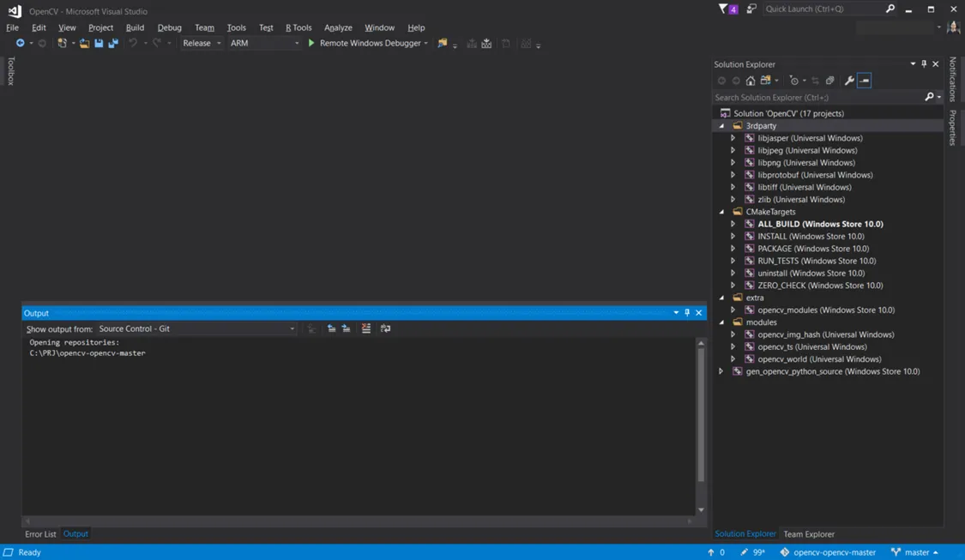Open Remote Windows Debugger dropdown arrow
The width and height of the screenshot is (965, 560).
(x=425, y=44)
